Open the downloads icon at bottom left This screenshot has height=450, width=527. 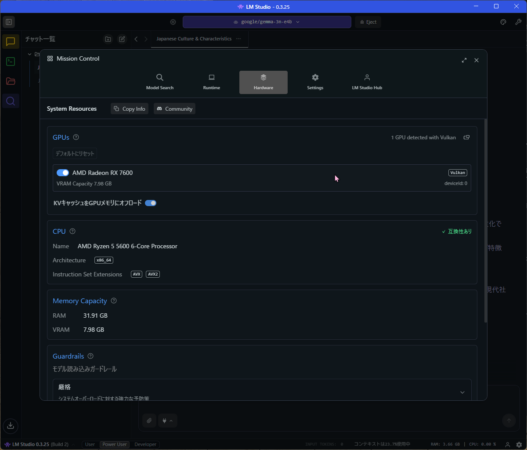click(10, 425)
